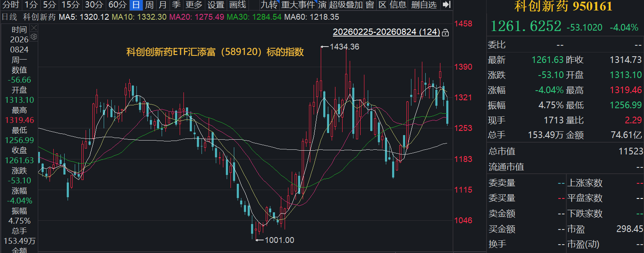Open the 信息 info button
Viewport: 644px width, 253px height.
point(398,5)
